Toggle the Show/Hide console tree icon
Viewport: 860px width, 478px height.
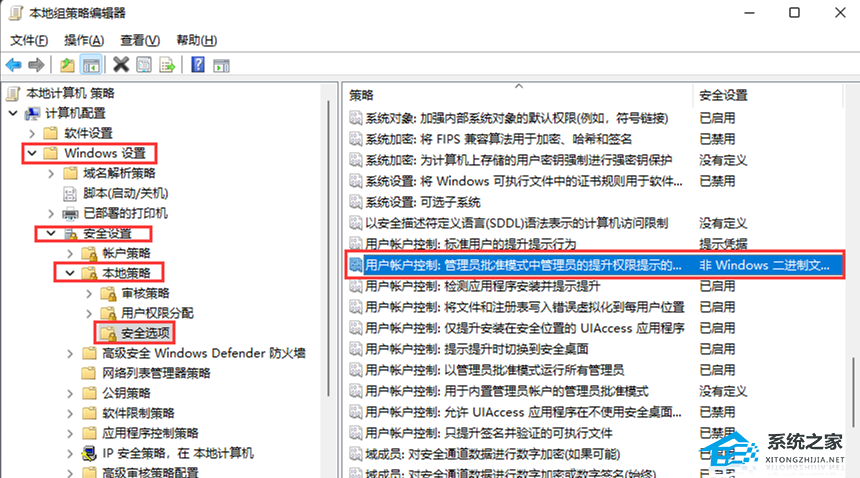pos(90,65)
